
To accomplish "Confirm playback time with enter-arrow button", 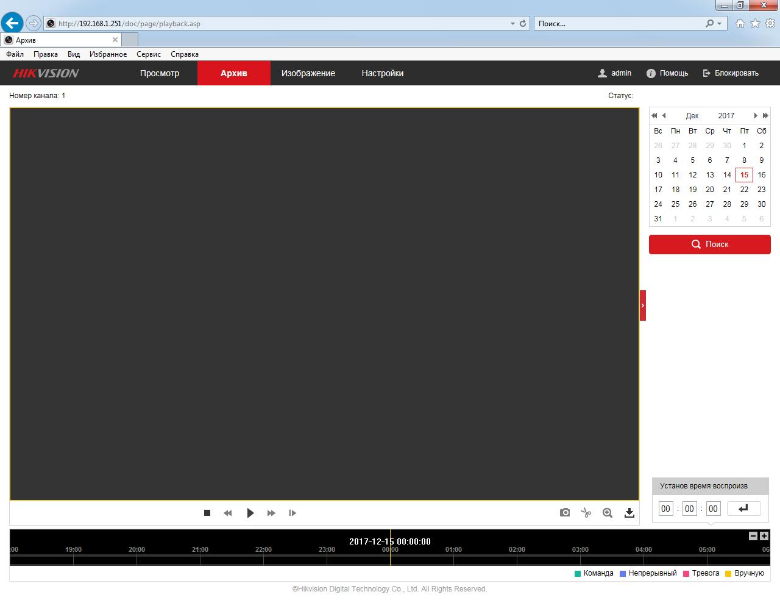I will pyautogui.click(x=743, y=508).
